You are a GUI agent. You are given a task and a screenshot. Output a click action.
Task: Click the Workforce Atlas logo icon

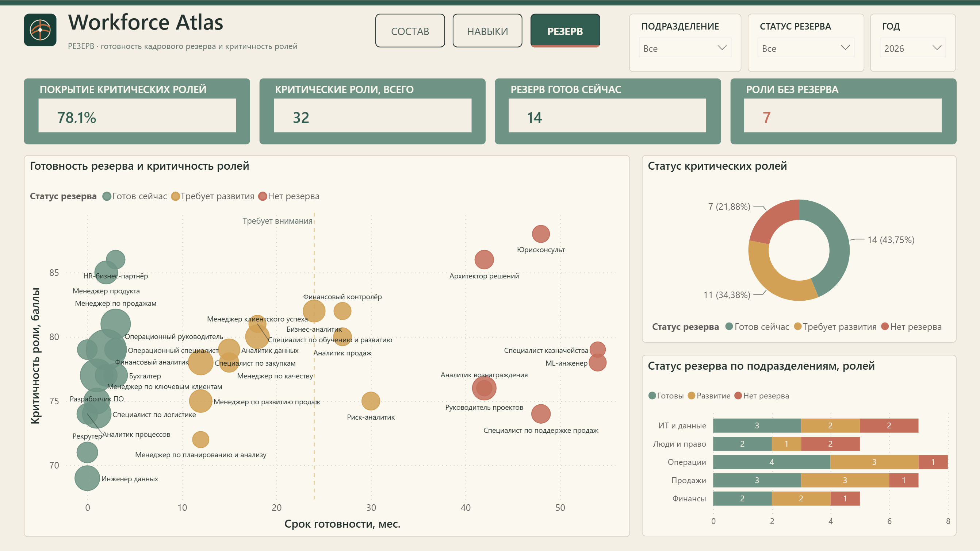click(40, 30)
